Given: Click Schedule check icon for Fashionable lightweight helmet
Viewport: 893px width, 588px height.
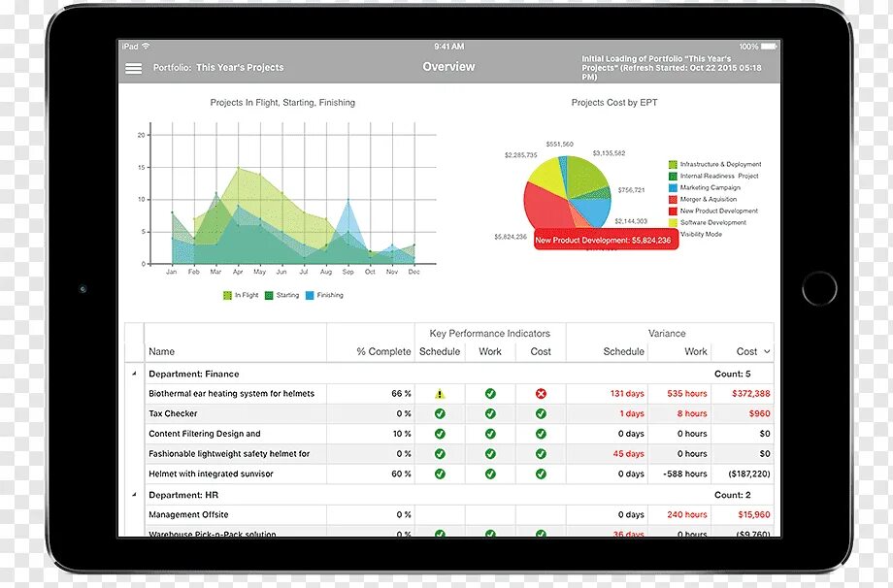Looking at the screenshot, I should (440, 454).
